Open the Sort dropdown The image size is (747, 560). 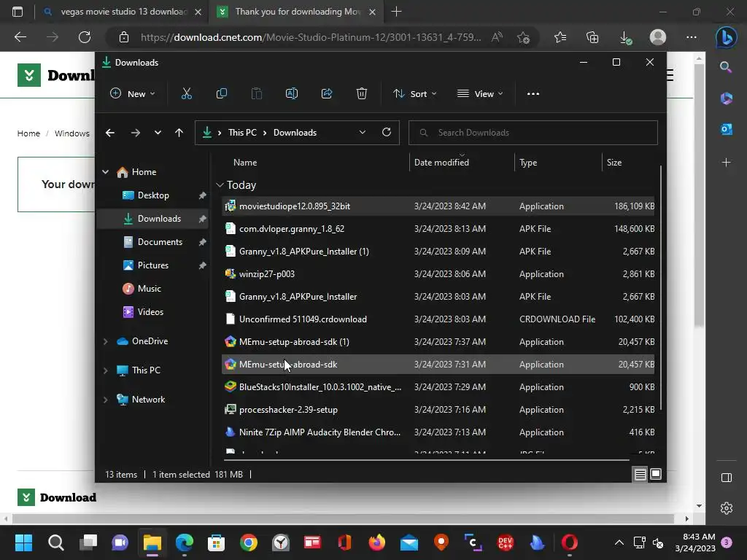414,94
